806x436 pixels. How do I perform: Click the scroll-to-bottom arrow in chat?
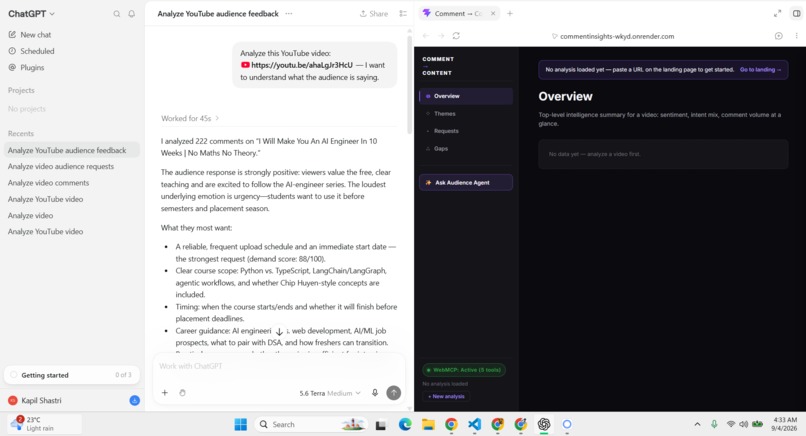(x=279, y=332)
